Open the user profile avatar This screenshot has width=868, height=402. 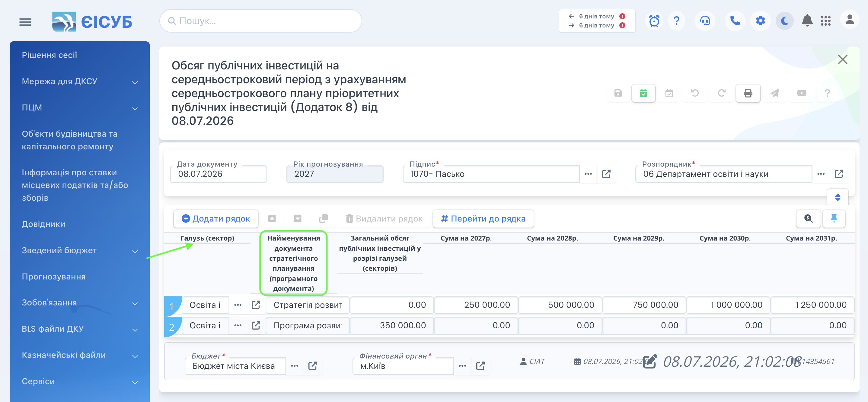[850, 20]
